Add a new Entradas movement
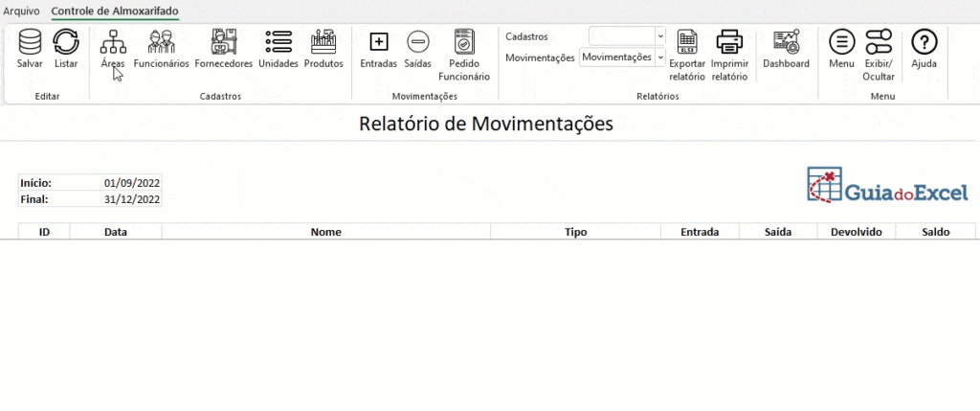This screenshot has width=980, height=411. point(379,42)
